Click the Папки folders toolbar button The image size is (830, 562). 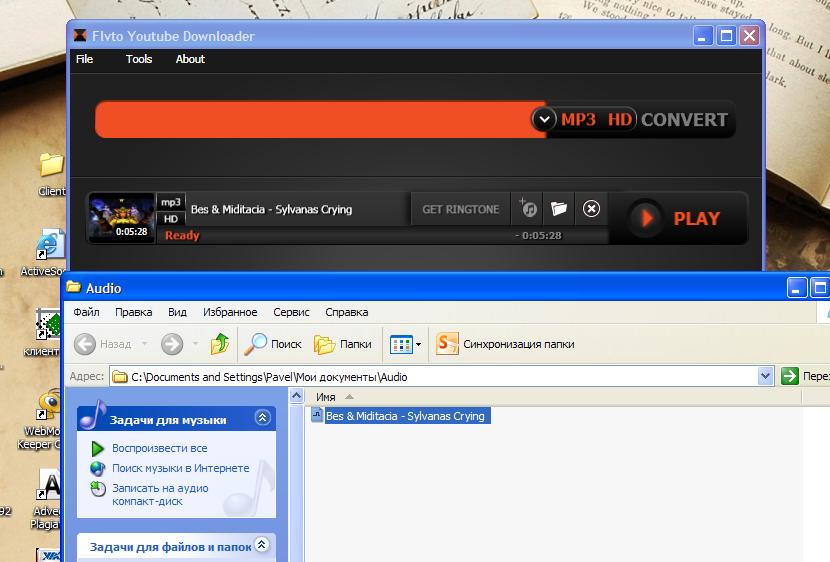click(x=342, y=344)
